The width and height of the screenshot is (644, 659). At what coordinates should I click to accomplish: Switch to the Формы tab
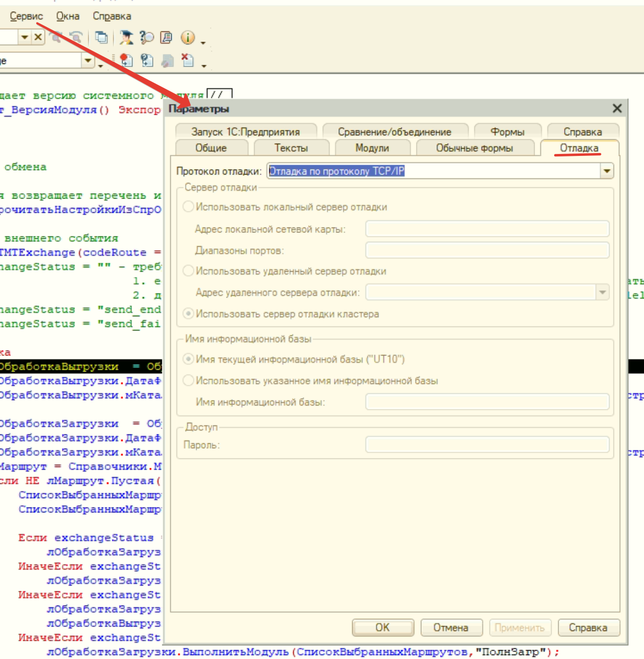508,131
